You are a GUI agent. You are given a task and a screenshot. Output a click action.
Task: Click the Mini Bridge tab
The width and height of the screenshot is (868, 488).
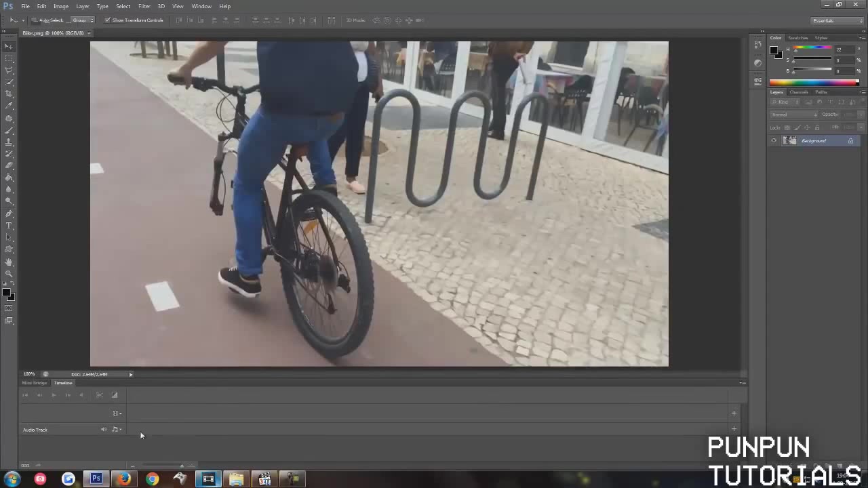[34, 383]
